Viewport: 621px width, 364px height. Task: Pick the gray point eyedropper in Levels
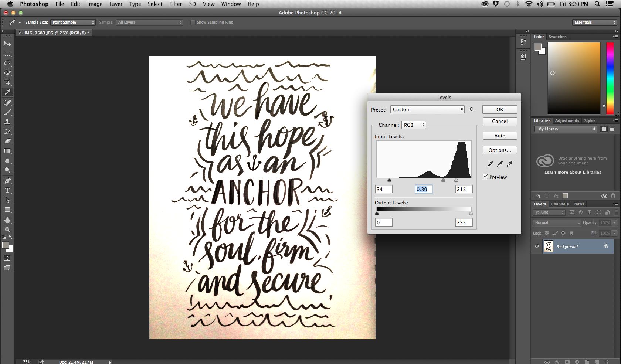(500, 164)
